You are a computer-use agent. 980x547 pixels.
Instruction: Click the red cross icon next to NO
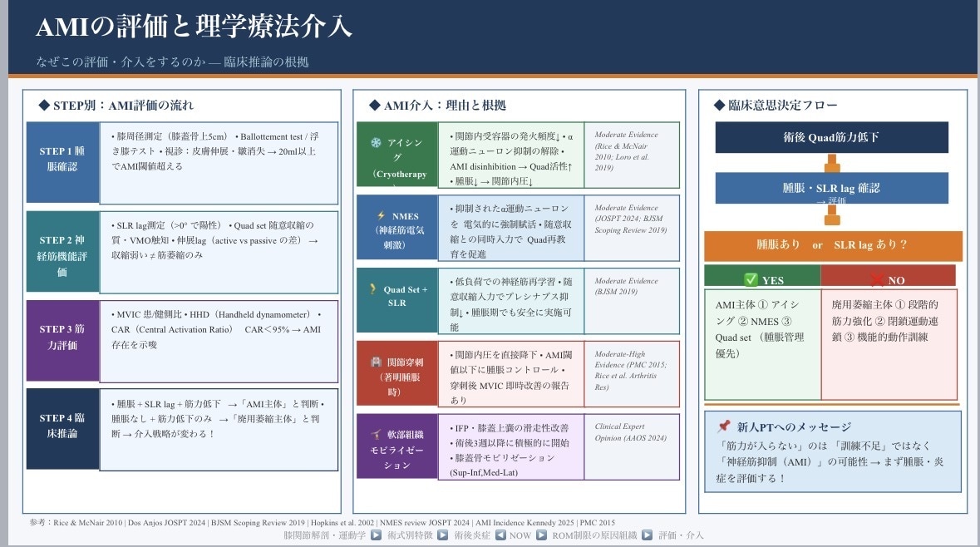point(877,279)
